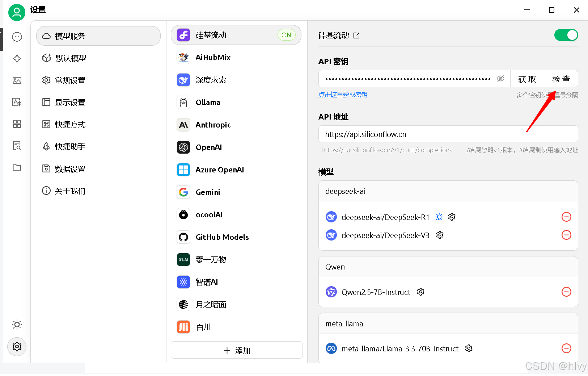
Task: Click the 检查 API key check button
Action: click(561, 79)
